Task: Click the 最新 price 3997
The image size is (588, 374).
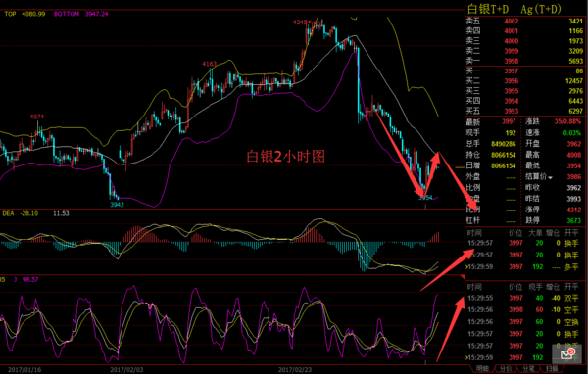Action: pyautogui.click(x=509, y=121)
